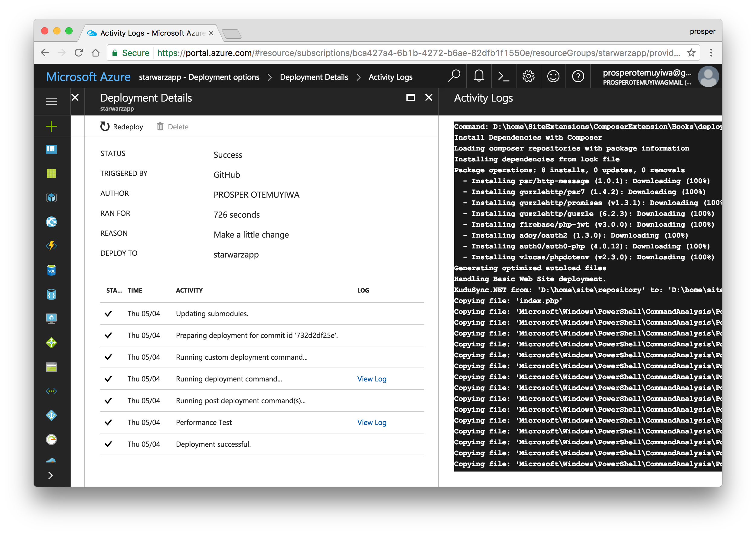
Task: View Log for Running deployment command
Action: tap(371, 379)
